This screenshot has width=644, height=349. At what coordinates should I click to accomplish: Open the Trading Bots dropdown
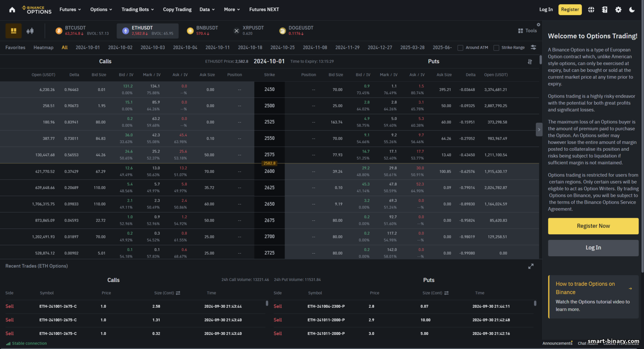(x=138, y=9)
